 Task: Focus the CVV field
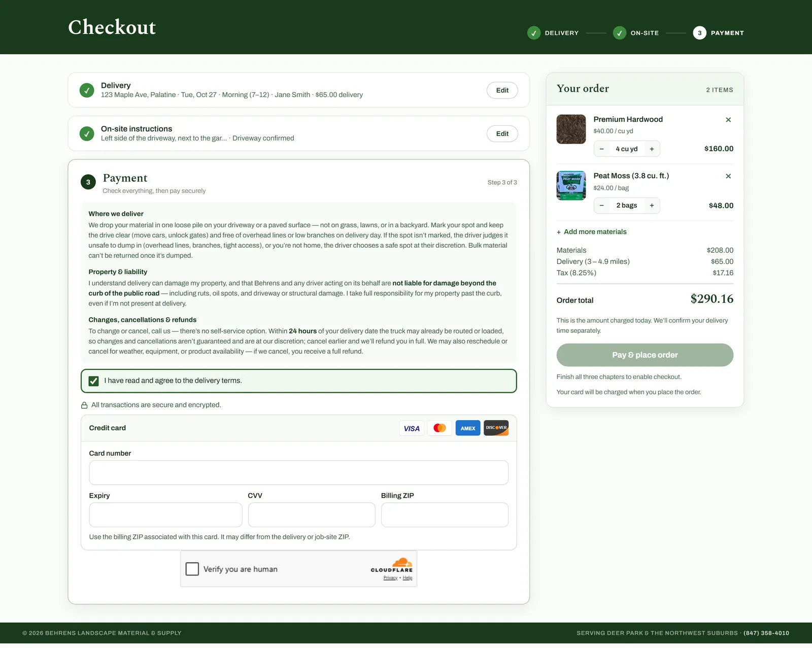[312, 515]
